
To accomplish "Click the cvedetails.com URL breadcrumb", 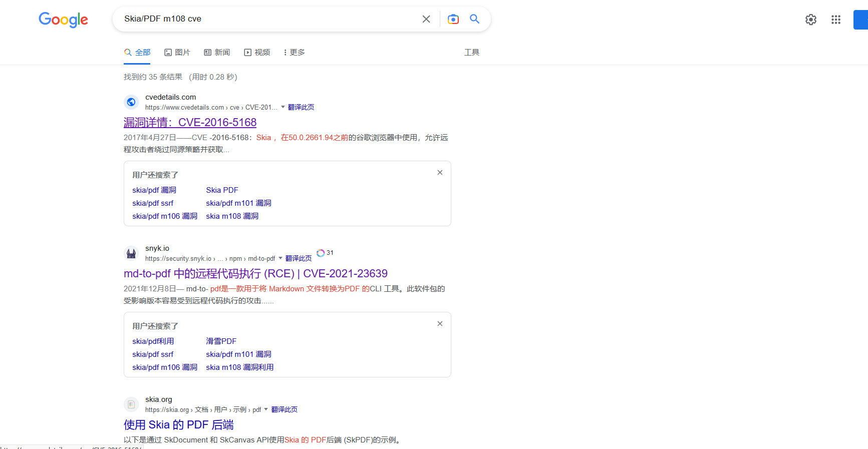I will click(x=211, y=108).
